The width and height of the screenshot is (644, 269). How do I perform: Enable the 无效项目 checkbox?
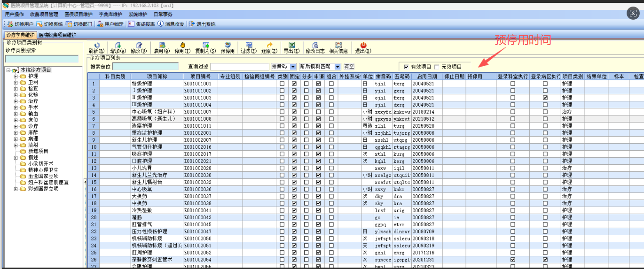click(x=437, y=67)
